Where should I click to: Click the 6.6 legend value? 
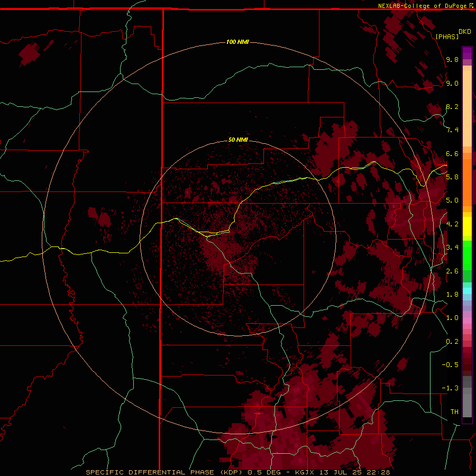click(x=452, y=153)
